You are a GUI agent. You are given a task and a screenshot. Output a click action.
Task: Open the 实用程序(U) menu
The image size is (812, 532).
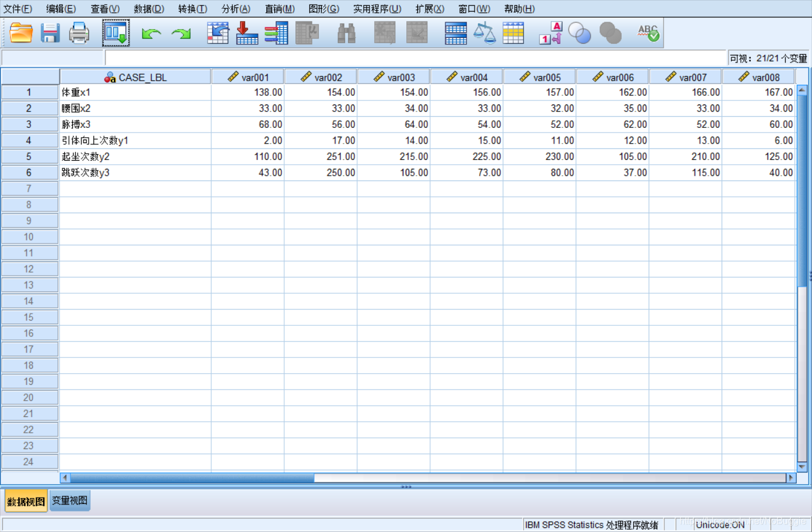[x=377, y=9]
